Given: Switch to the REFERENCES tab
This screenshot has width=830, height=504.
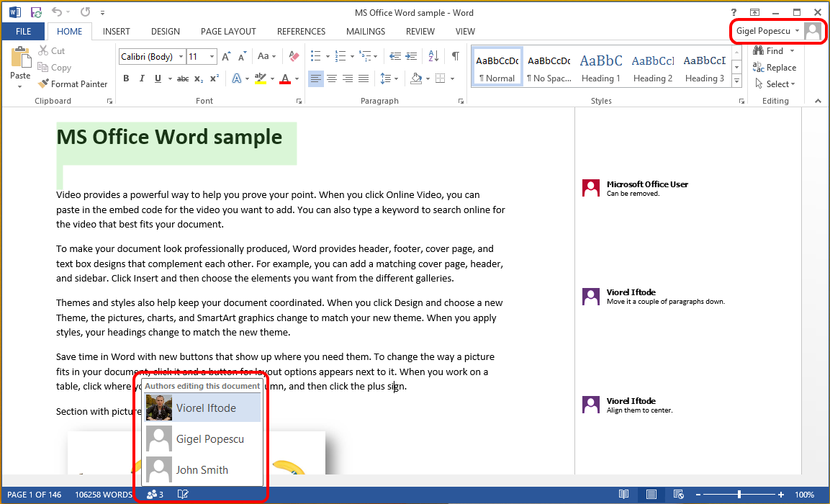Looking at the screenshot, I should click(x=301, y=31).
